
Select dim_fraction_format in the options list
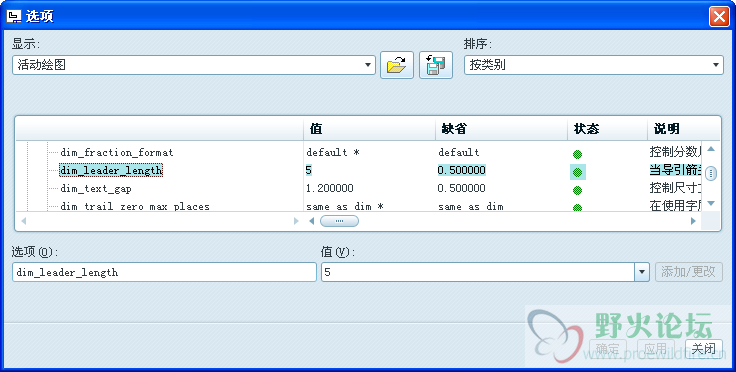coord(117,152)
